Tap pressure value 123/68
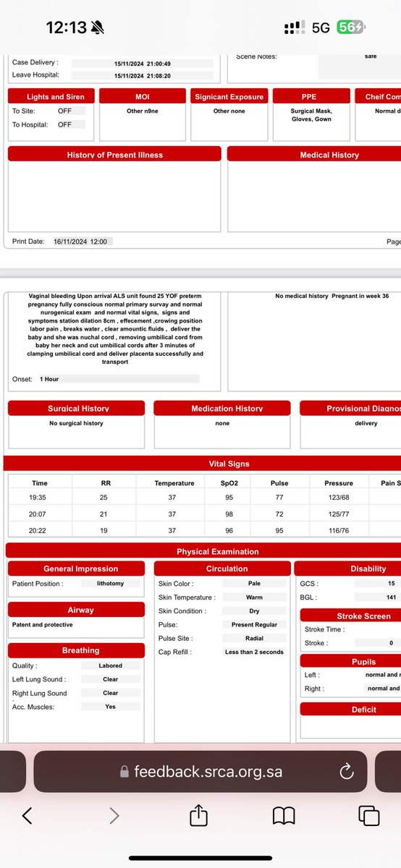The width and height of the screenshot is (401, 868). point(339,497)
